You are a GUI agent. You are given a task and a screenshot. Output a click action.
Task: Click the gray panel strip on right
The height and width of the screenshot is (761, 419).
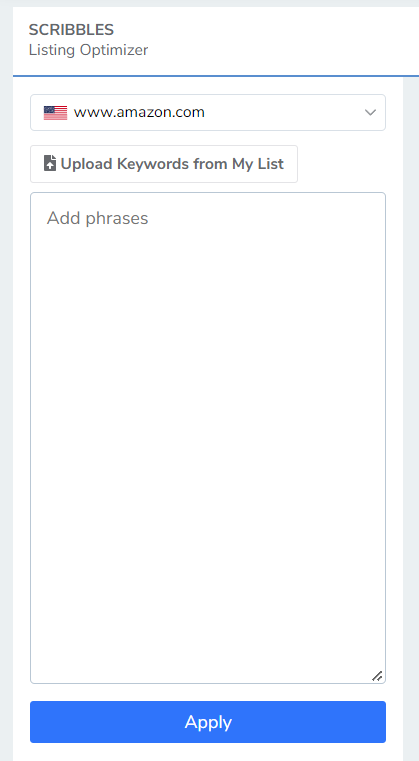(x=411, y=417)
